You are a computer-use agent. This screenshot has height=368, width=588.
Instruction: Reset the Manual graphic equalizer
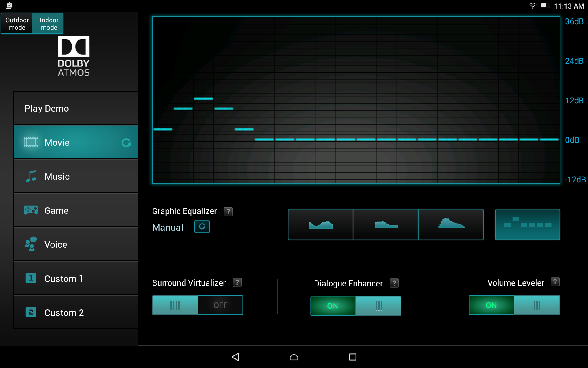coord(202,227)
